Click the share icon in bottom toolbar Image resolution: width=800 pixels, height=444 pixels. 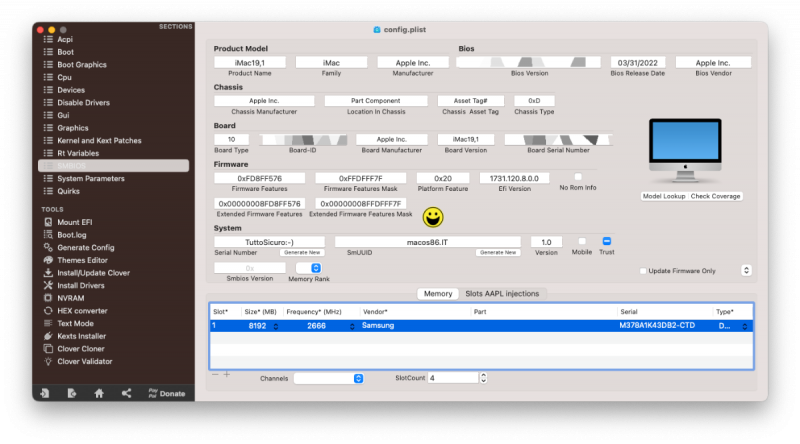point(127,393)
